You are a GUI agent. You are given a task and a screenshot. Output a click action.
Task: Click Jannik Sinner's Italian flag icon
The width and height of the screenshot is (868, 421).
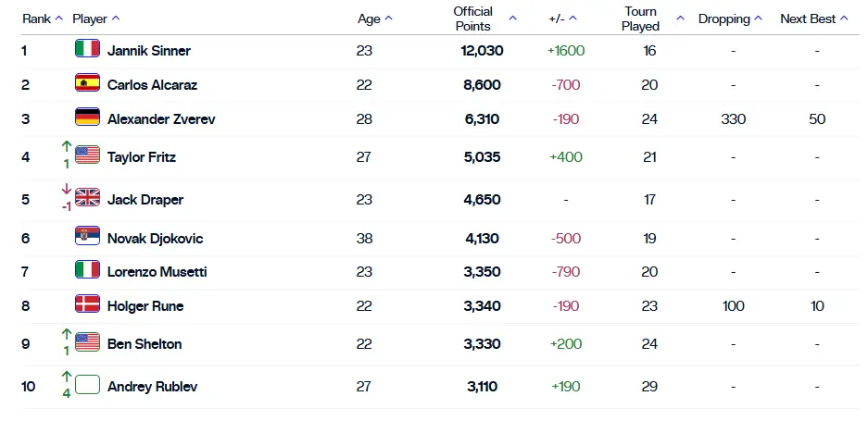pos(87,49)
